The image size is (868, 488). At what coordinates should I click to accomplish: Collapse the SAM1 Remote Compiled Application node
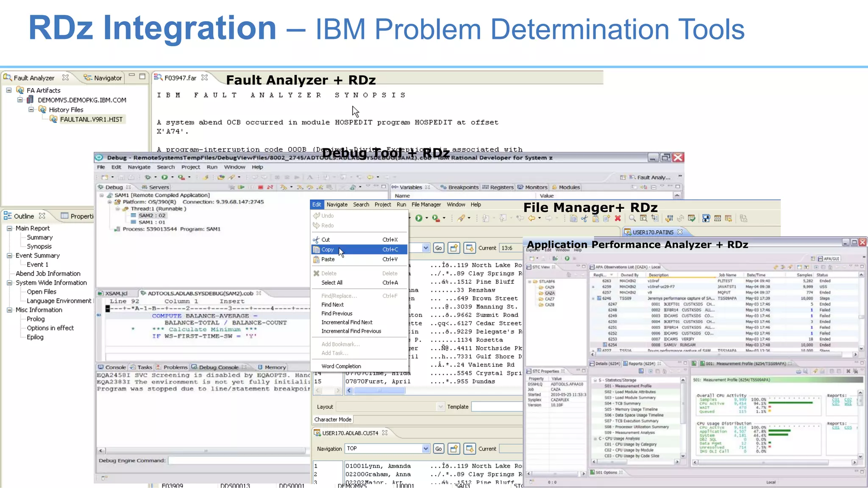click(x=102, y=195)
